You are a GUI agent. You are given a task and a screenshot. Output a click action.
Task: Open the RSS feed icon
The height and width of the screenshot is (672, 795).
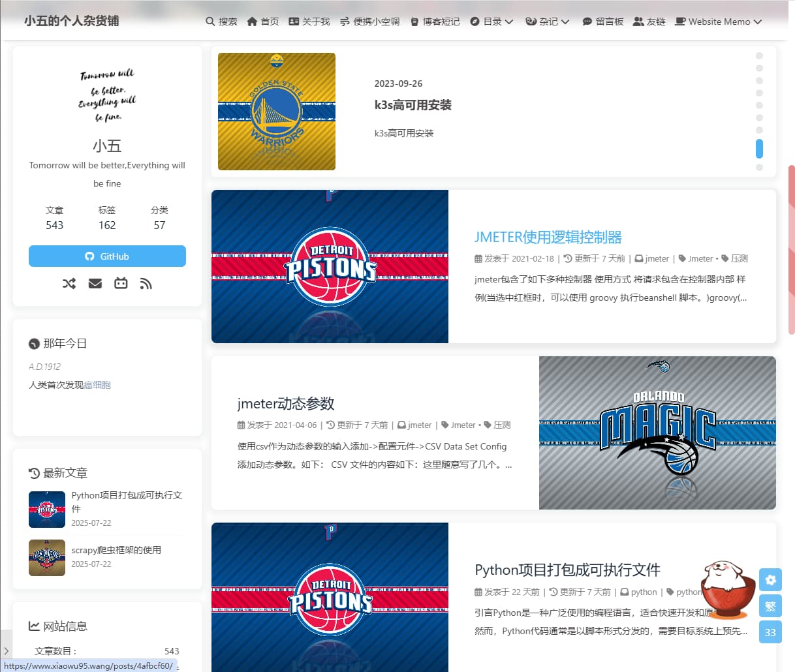146,283
